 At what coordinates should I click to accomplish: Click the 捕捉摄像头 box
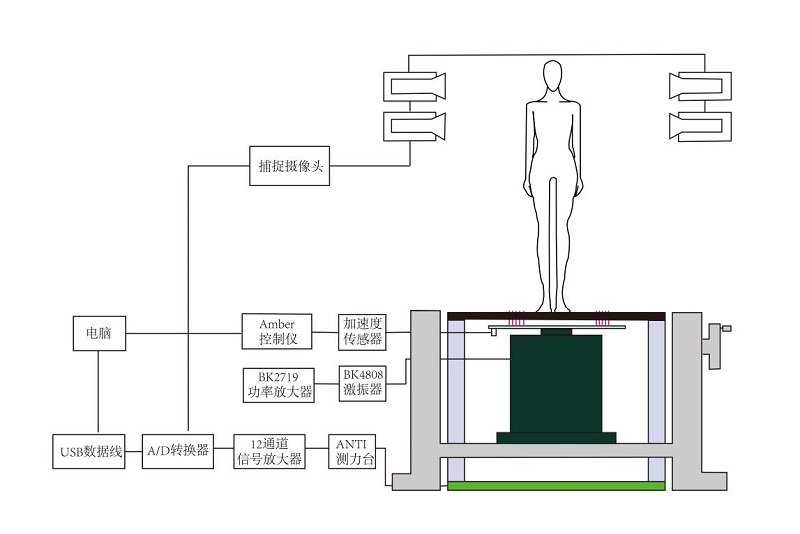289,166
